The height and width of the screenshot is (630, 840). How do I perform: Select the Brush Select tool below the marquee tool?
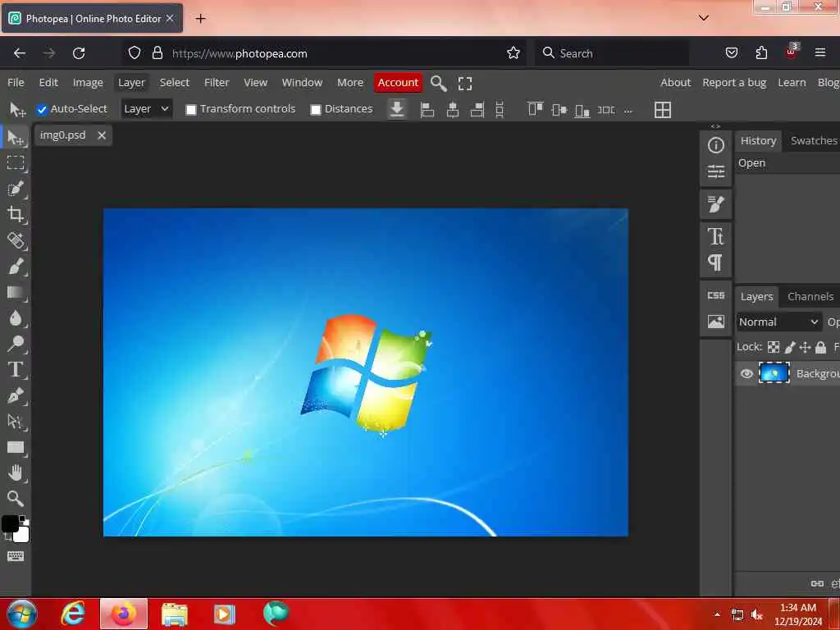coord(16,189)
